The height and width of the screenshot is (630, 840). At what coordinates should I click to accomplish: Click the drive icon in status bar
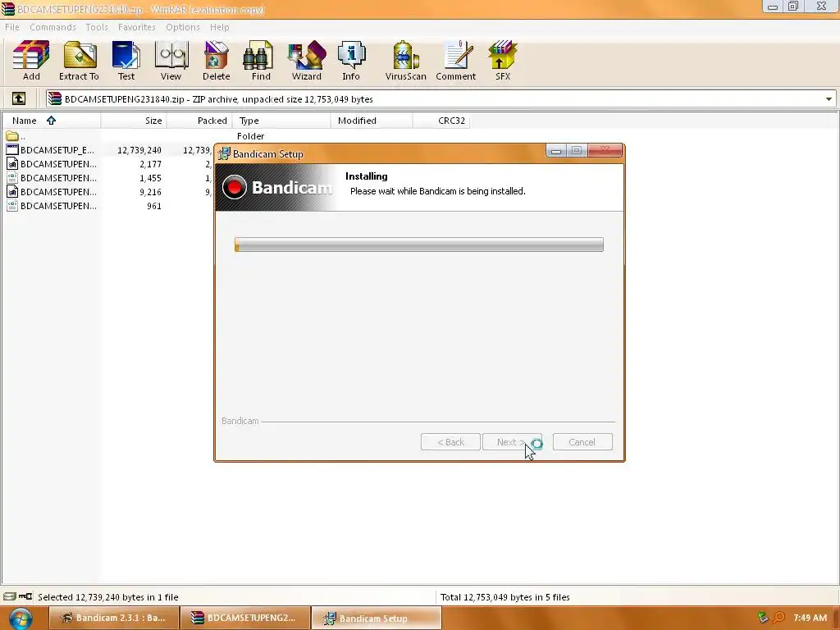tap(10, 596)
